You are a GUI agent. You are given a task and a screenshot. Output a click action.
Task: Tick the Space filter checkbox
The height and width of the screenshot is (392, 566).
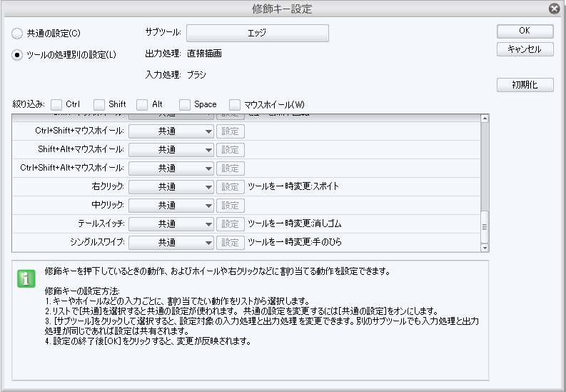pos(186,104)
